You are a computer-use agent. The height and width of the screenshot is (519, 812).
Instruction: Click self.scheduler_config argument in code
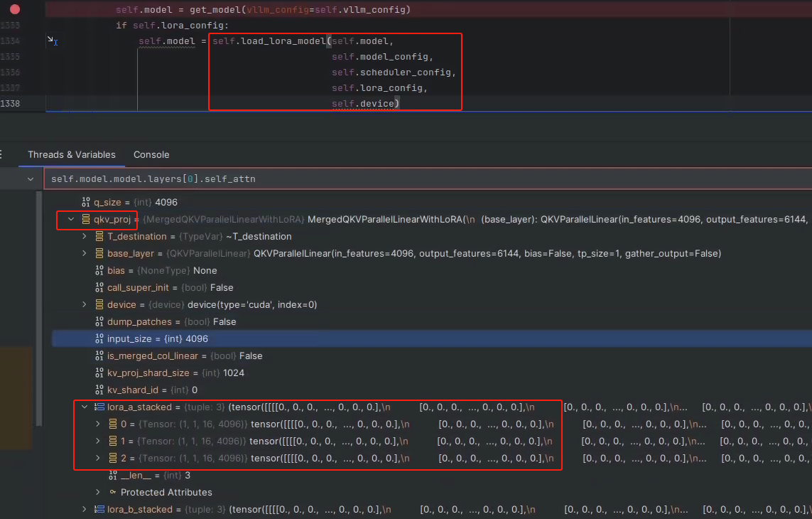click(393, 72)
